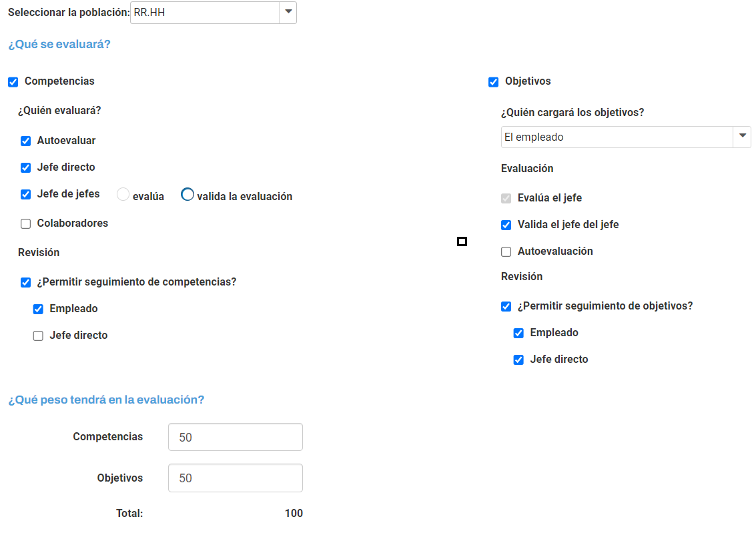Click the 'Seleccionar la población:' label
756x539 pixels.
tap(69, 13)
